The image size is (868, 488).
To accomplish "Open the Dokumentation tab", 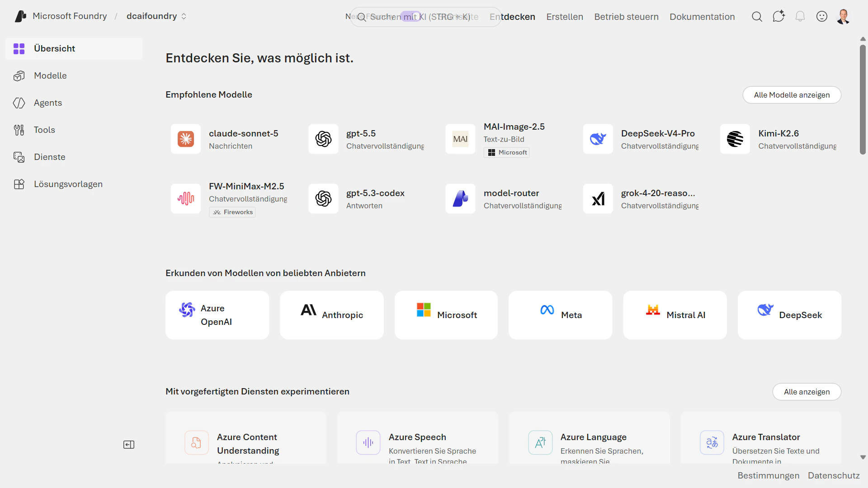I will tap(702, 17).
